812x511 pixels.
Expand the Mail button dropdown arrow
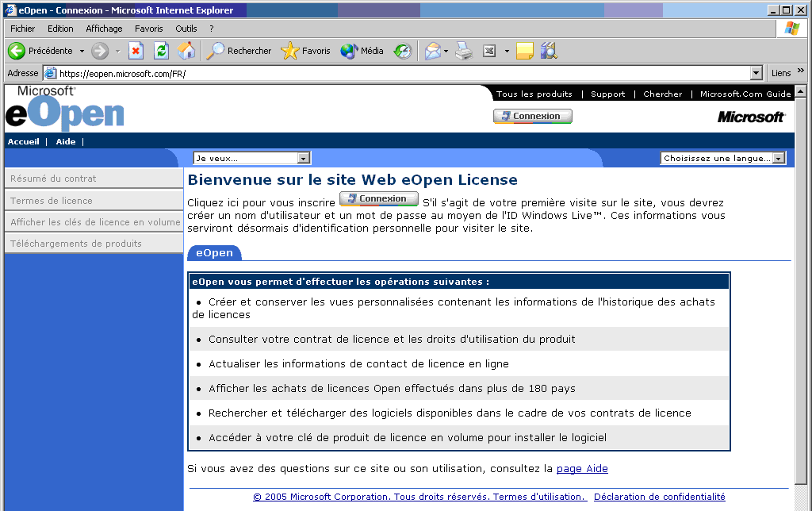pyautogui.click(x=446, y=51)
